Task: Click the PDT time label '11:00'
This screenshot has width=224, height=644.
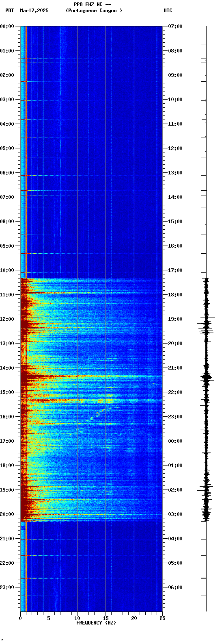Action: pos(7,295)
